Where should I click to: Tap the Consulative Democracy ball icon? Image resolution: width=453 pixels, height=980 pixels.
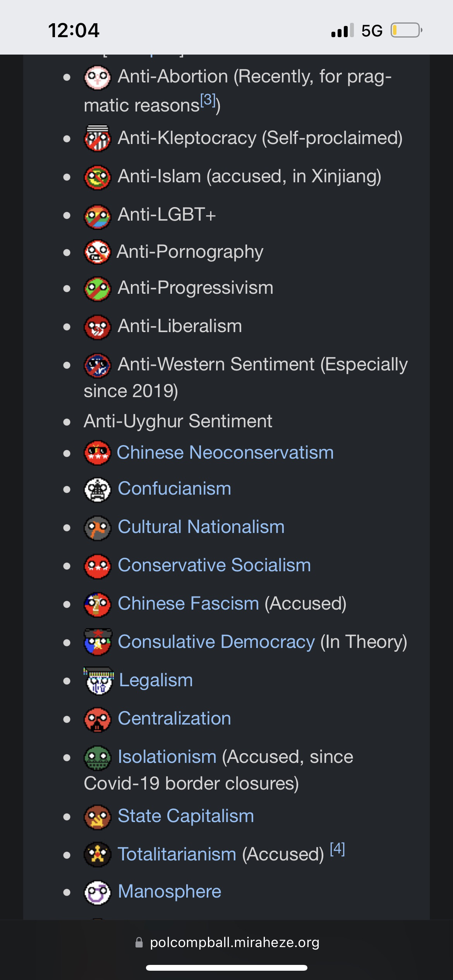(98, 642)
